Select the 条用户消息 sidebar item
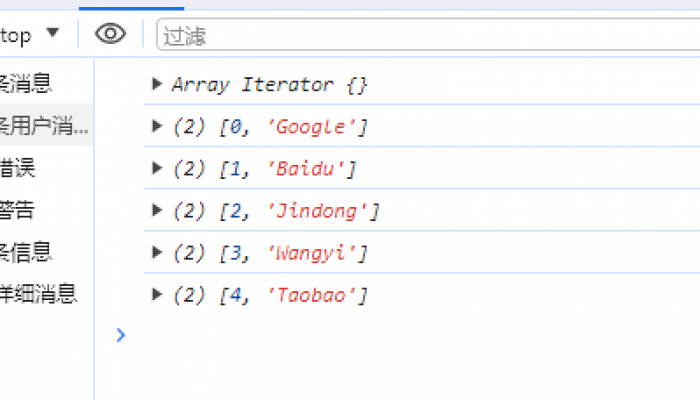 coord(45,126)
